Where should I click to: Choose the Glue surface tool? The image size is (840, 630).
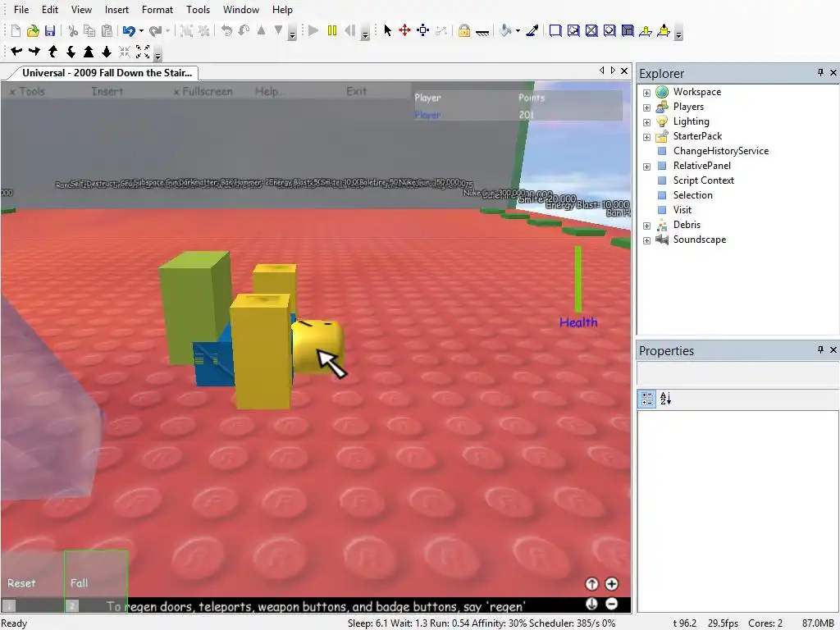(573, 30)
